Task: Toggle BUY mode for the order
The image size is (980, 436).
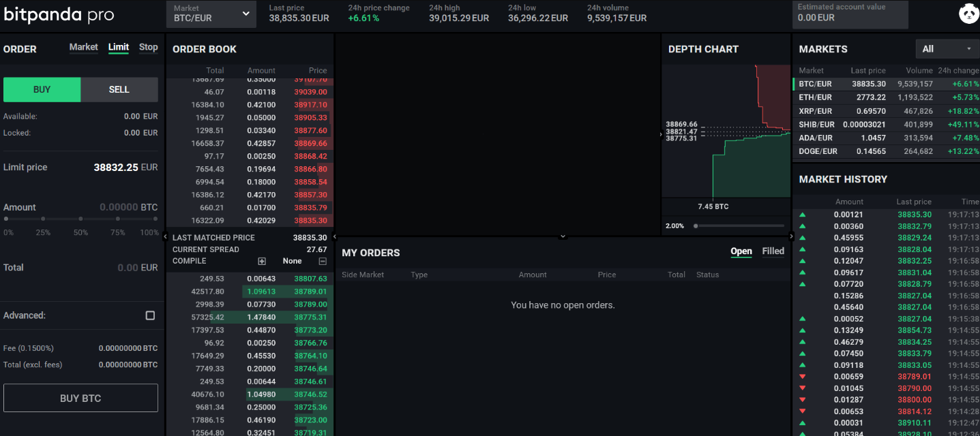Action: [x=42, y=89]
